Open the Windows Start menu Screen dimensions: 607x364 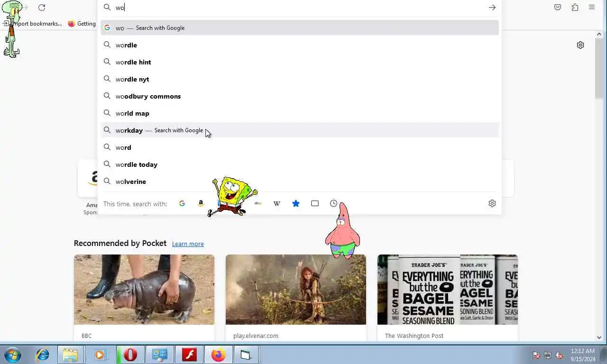point(13,355)
